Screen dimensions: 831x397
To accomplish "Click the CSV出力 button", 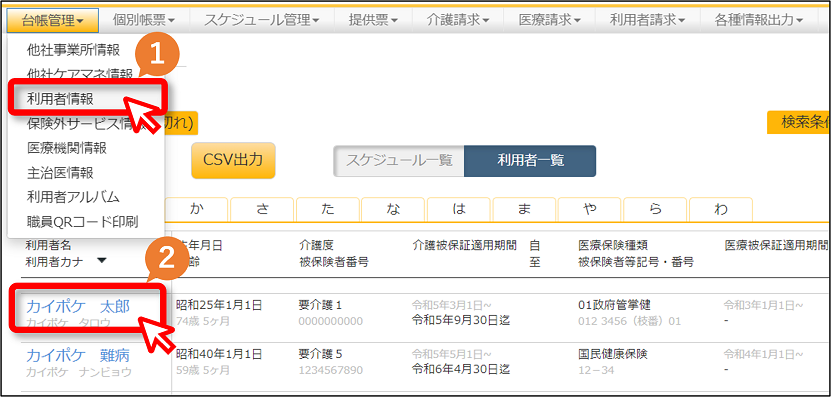I will pos(233,161).
